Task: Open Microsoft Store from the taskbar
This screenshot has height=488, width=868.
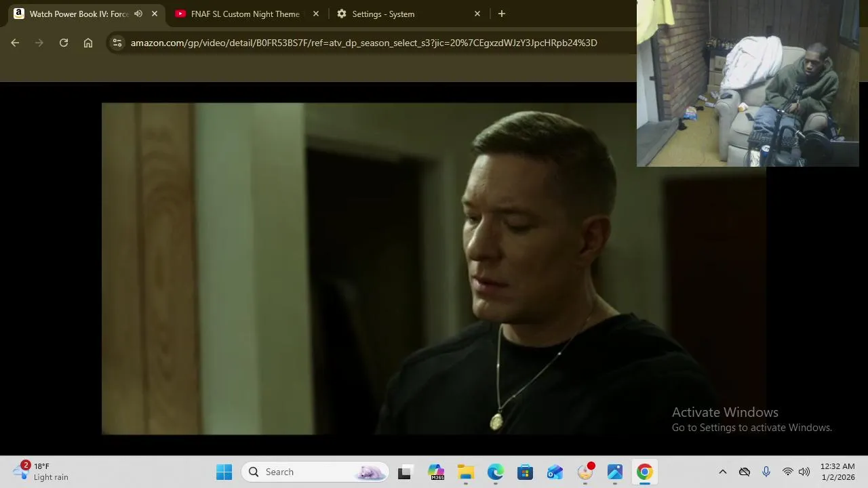Action: 525,472
